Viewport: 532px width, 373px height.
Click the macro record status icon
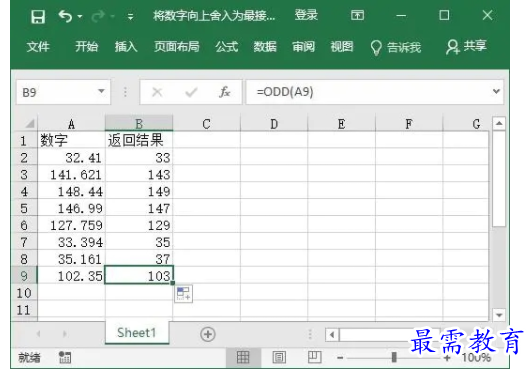tap(65, 357)
